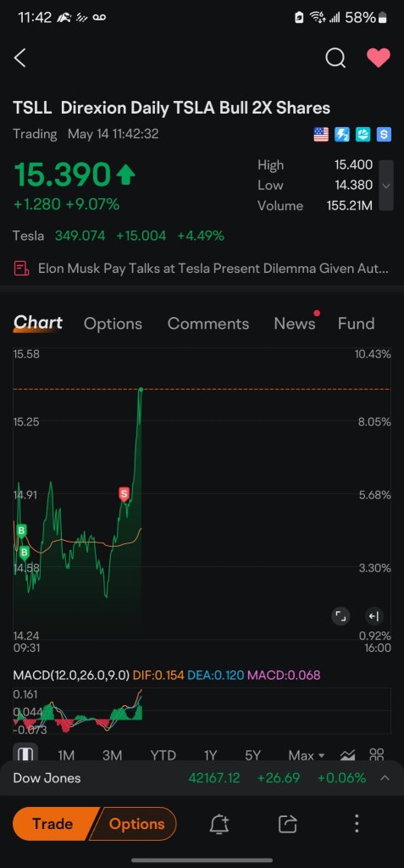Image resolution: width=404 pixels, height=868 pixels.
Task: Collapse chart side panel arrow icon
Action: click(374, 616)
